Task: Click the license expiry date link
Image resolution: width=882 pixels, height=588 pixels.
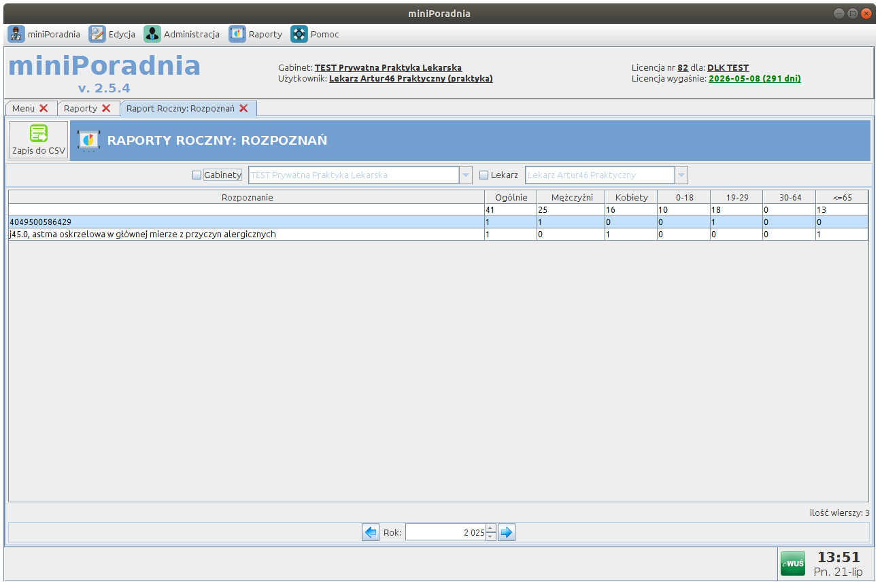Action: (754, 79)
